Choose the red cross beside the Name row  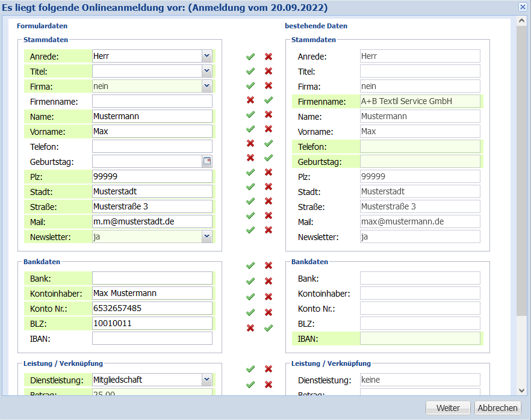coord(269,114)
